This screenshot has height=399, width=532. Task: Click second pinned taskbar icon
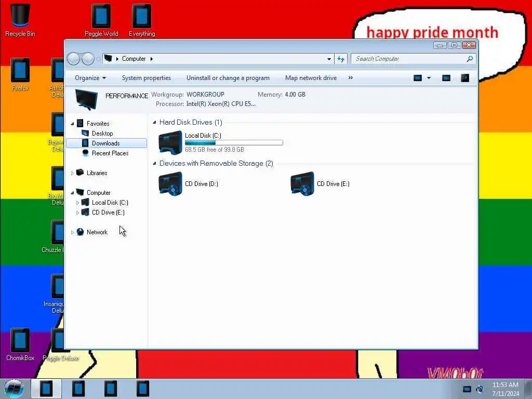[x=78, y=389]
